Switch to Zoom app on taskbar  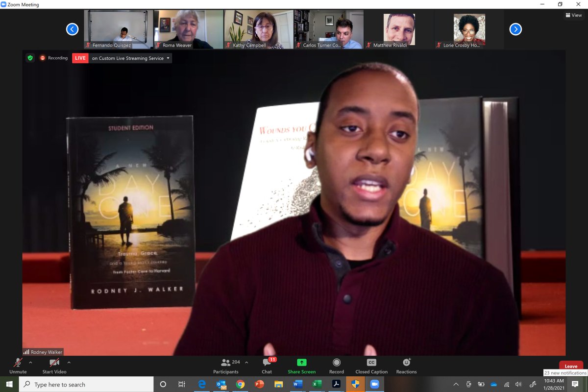coord(374,384)
